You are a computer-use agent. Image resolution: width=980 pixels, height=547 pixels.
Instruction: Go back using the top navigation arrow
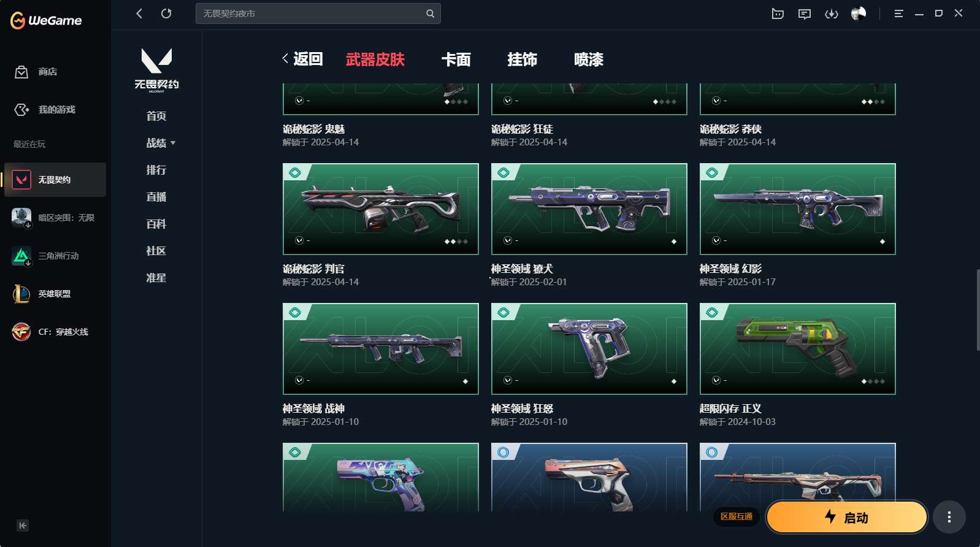139,13
